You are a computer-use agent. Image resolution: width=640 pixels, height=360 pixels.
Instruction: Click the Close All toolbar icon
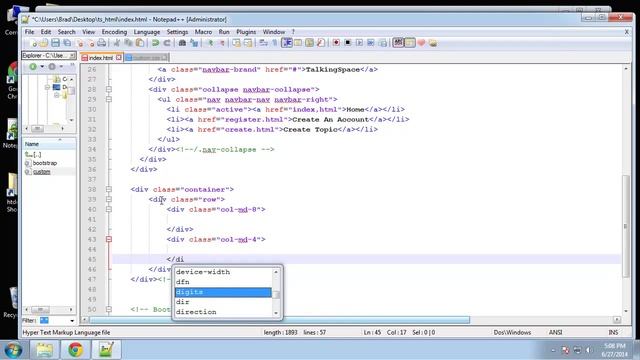click(x=91, y=43)
